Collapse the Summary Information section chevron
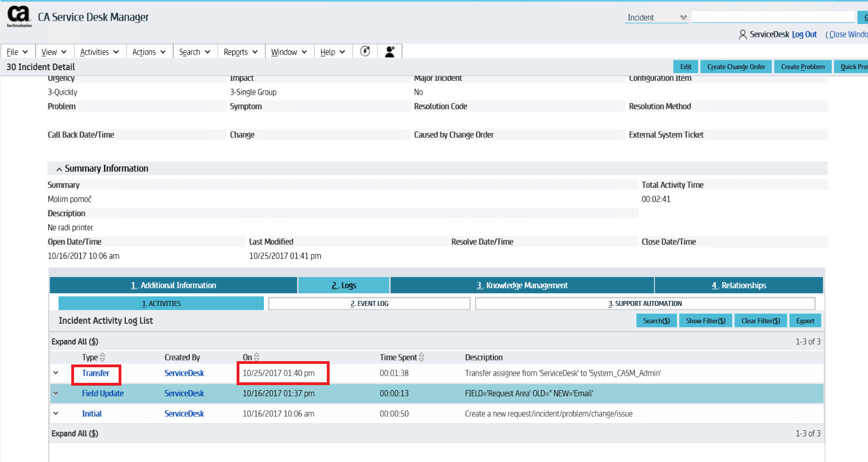This screenshot has height=462, width=868. 59,168
